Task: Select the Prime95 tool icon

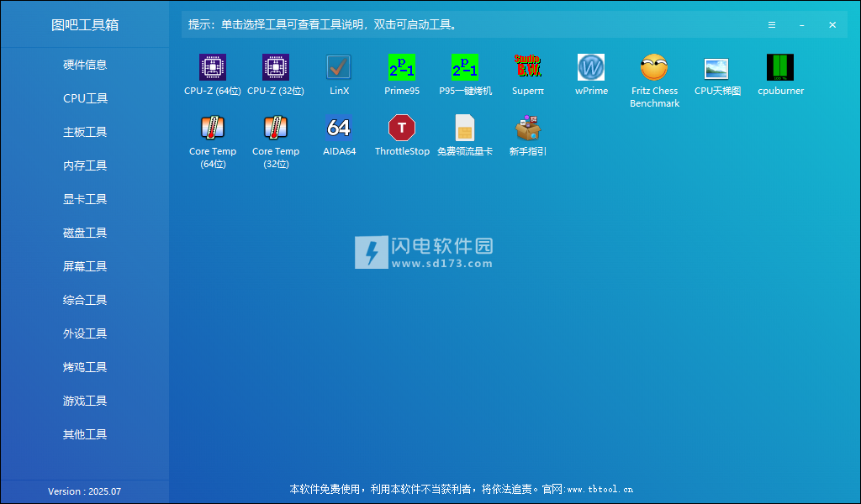Action: click(402, 67)
